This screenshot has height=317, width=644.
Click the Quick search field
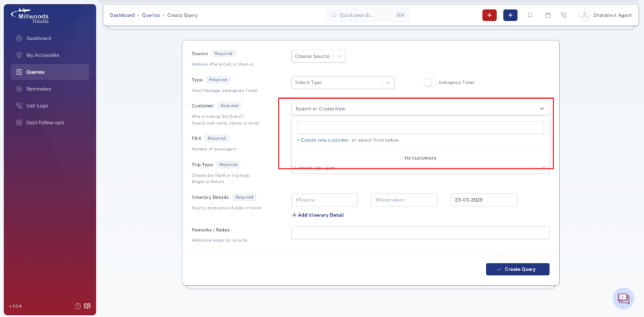367,15
